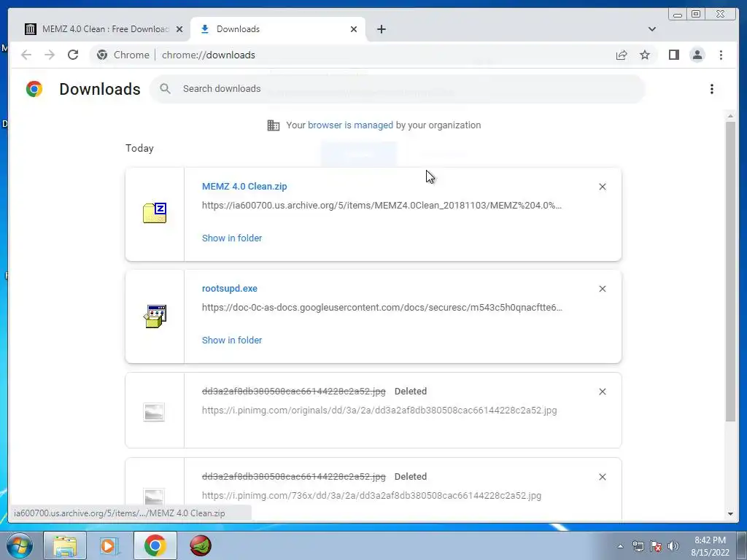This screenshot has height=560, width=747.
Task: Show hidden system tray icons
Action: point(620,547)
